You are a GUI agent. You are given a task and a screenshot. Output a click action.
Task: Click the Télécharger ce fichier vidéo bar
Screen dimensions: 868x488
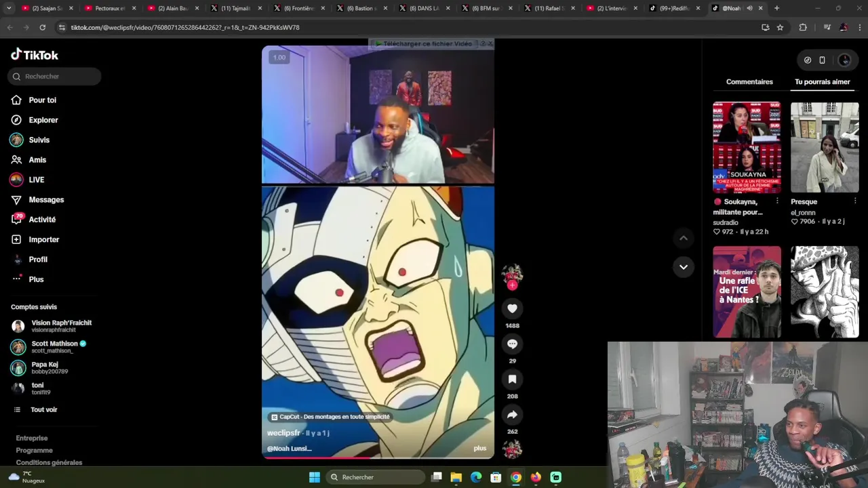click(x=425, y=43)
